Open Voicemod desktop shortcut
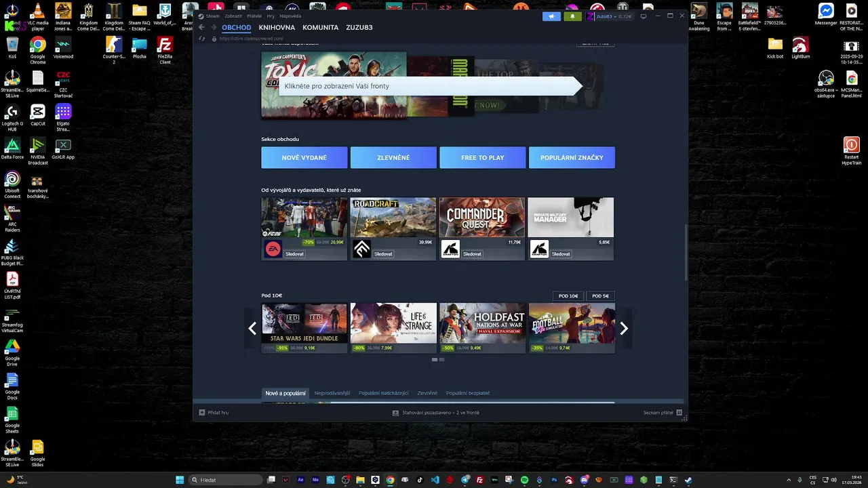868x488 pixels. 63,45
